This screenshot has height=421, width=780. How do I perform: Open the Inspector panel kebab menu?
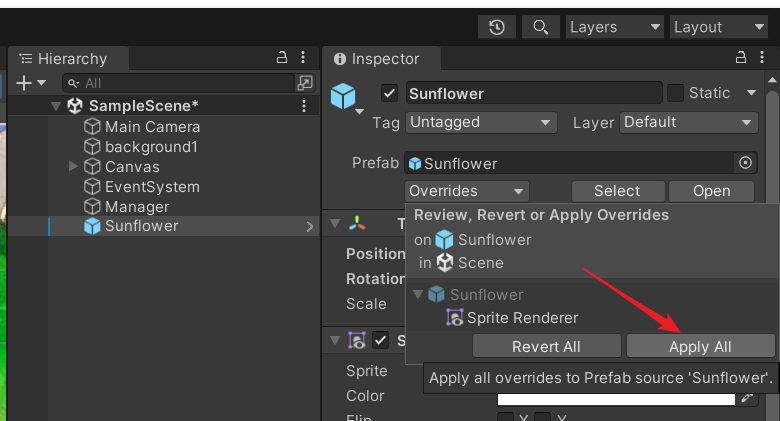[x=761, y=59]
